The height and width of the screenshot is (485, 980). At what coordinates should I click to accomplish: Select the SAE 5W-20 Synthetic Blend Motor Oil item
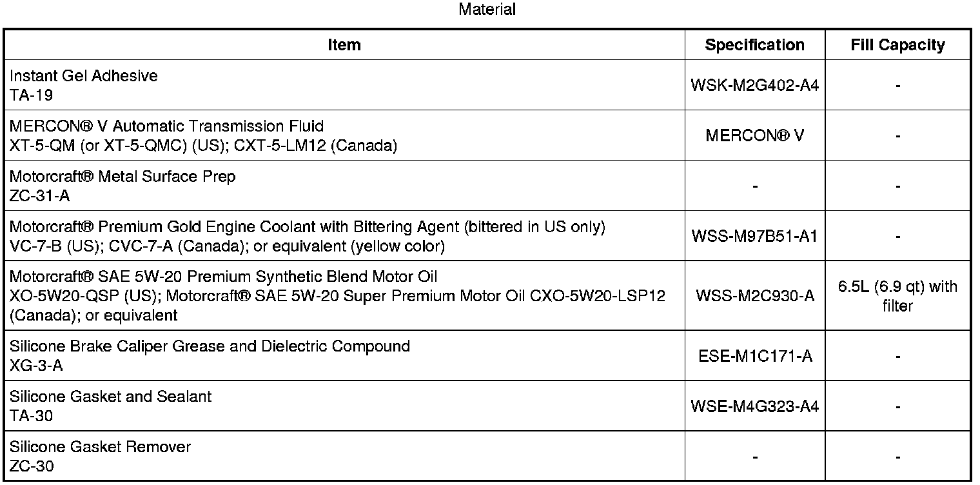[x=223, y=277]
